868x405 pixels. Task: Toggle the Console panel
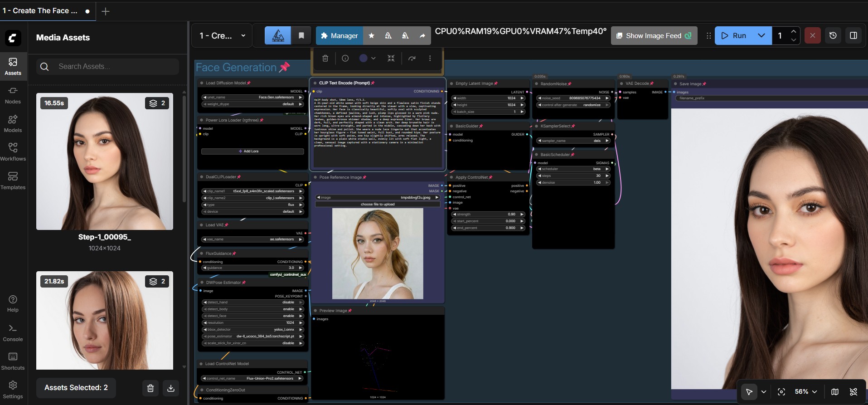(x=13, y=333)
